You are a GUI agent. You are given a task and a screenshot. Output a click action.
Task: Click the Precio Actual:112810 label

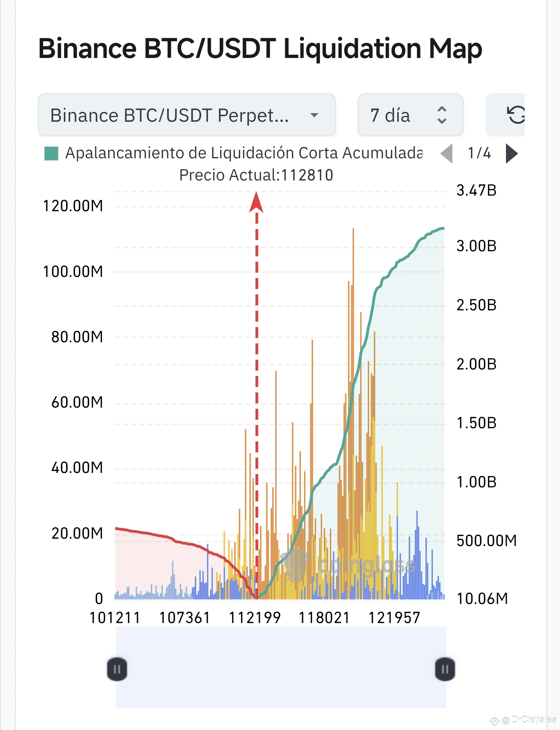click(256, 175)
